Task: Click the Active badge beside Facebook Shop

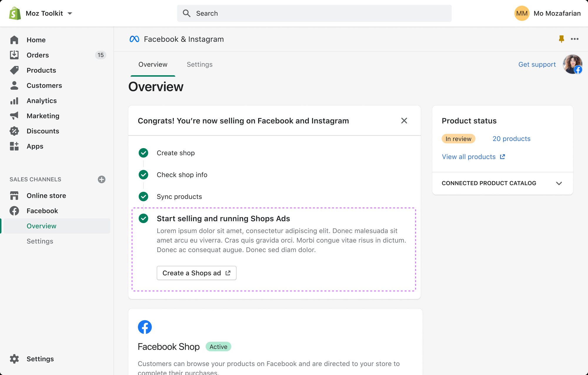Action: pos(218,347)
